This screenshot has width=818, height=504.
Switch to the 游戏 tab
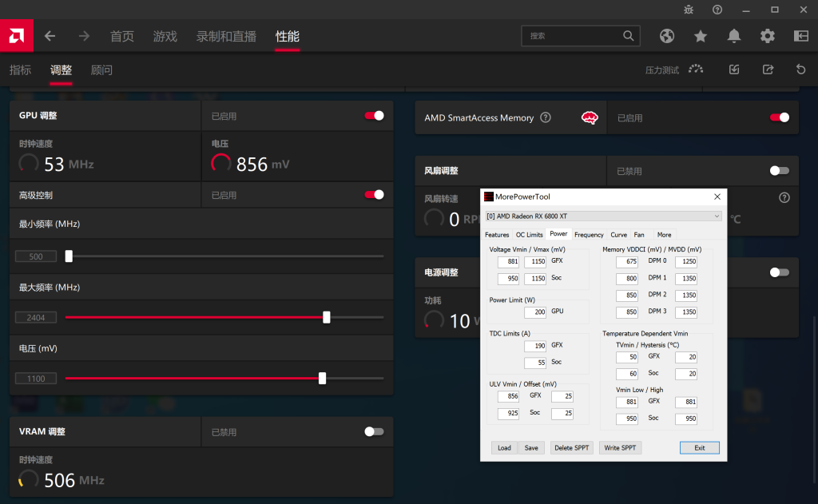165,36
